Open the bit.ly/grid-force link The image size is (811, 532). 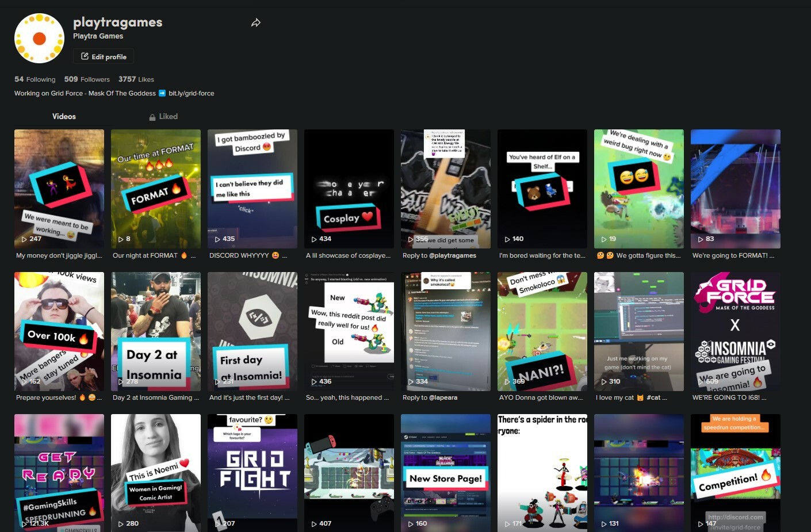point(191,93)
